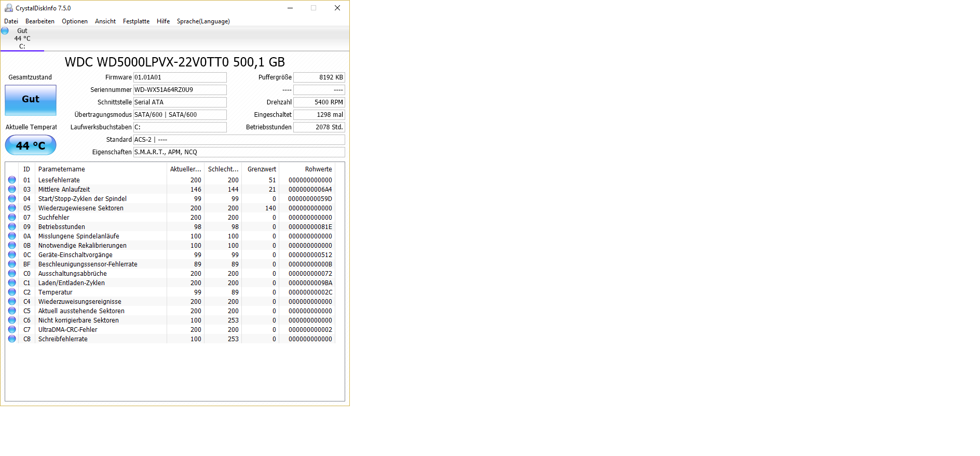The height and width of the screenshot is (456, 980).
Task: Select 'UltraDMA-CRC-Fehler' parameter name
Action: 67,330
